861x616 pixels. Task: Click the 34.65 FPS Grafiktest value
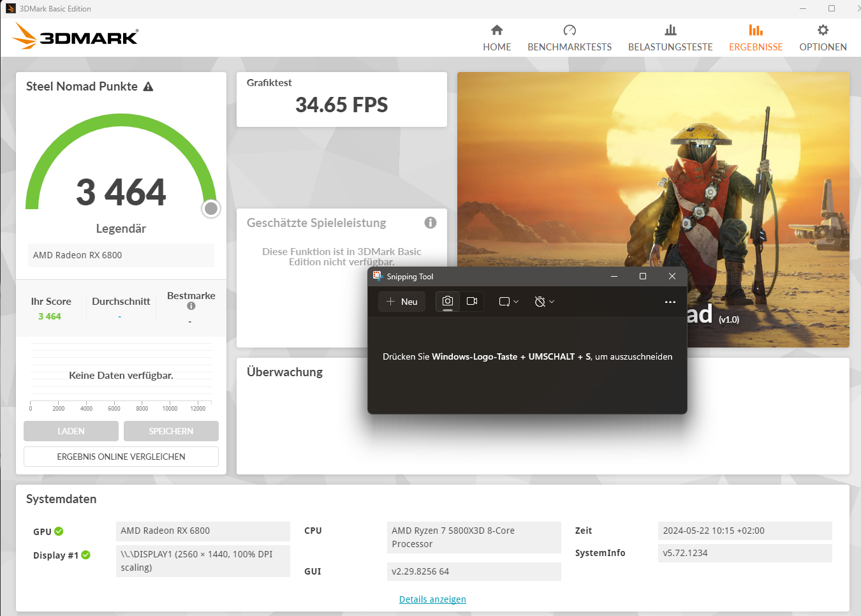342,105
